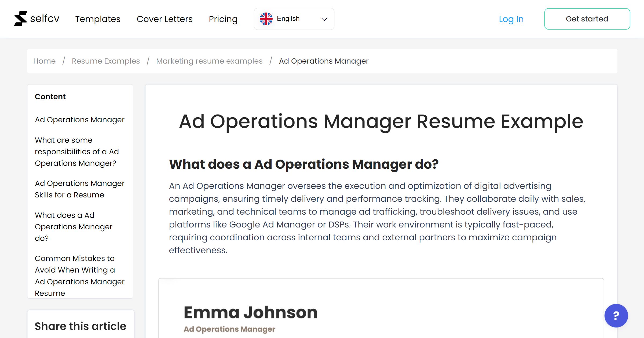644x338 pixels.
Task: Click the Log In link
Action: (511, 19)
